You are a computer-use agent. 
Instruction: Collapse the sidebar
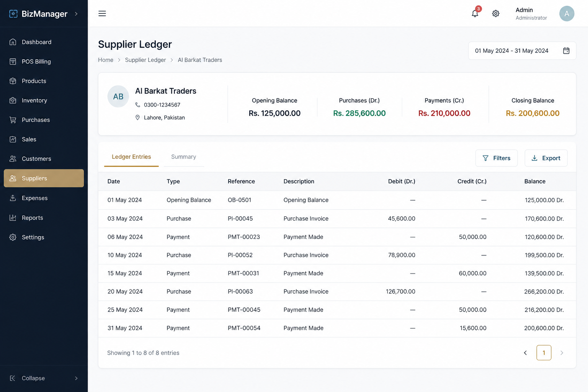coord(44,378)
